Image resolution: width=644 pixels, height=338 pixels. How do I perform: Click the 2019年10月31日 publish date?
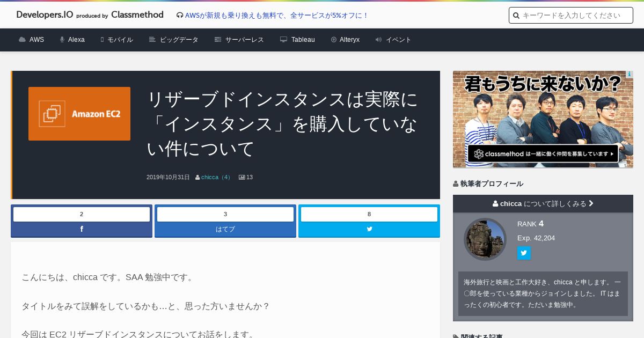pos(168,177)
